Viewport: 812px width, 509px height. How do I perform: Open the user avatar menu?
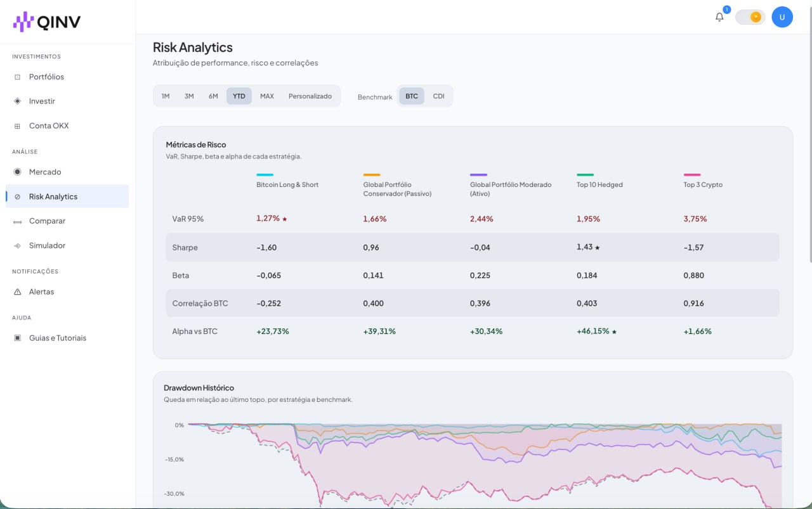pos(782,17)
